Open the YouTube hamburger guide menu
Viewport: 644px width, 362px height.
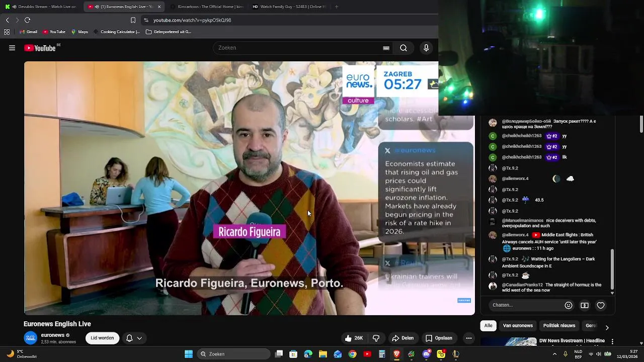pyautogui.click(x=12, y=48)
